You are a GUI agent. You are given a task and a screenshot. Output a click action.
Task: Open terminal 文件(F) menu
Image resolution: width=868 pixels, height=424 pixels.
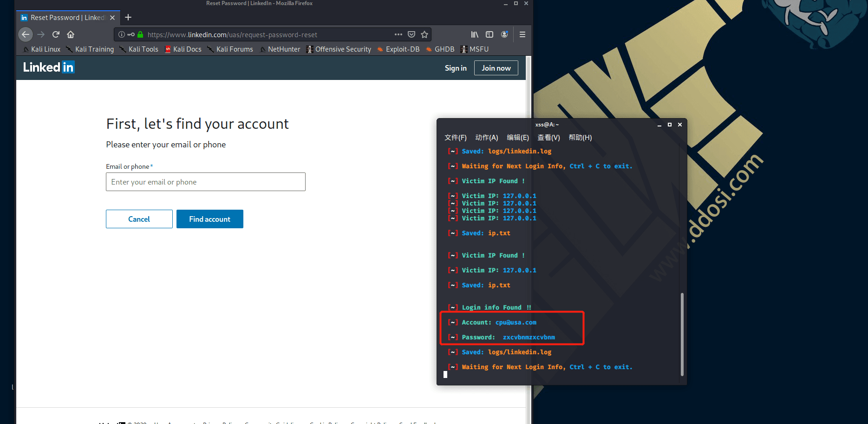click(456, 138)
